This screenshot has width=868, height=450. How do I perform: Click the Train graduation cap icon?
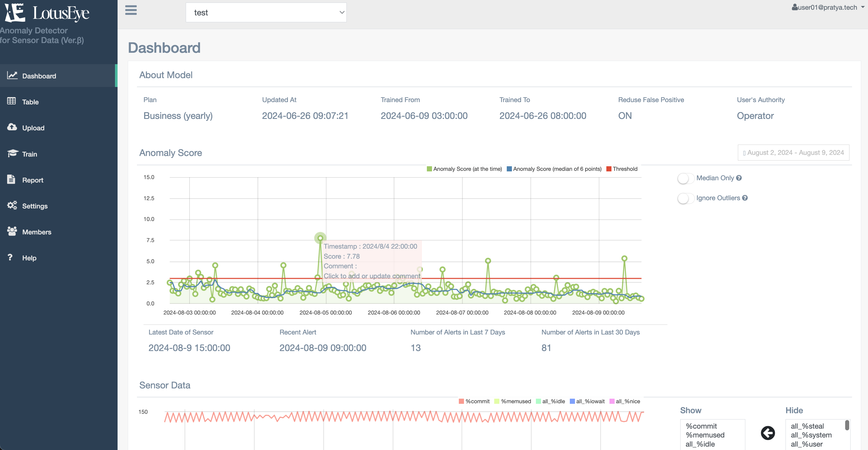click(x=12, y=153)
